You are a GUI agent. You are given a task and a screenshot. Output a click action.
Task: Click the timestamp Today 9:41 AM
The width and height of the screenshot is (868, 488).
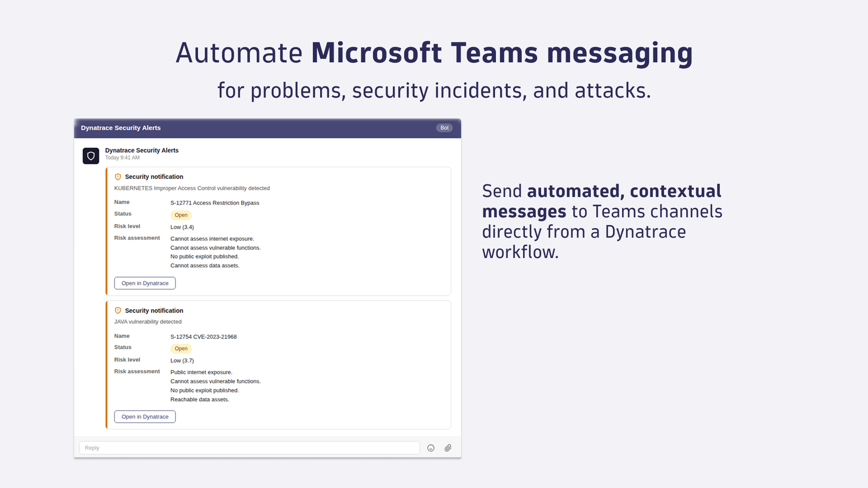[x=123, y=158]
